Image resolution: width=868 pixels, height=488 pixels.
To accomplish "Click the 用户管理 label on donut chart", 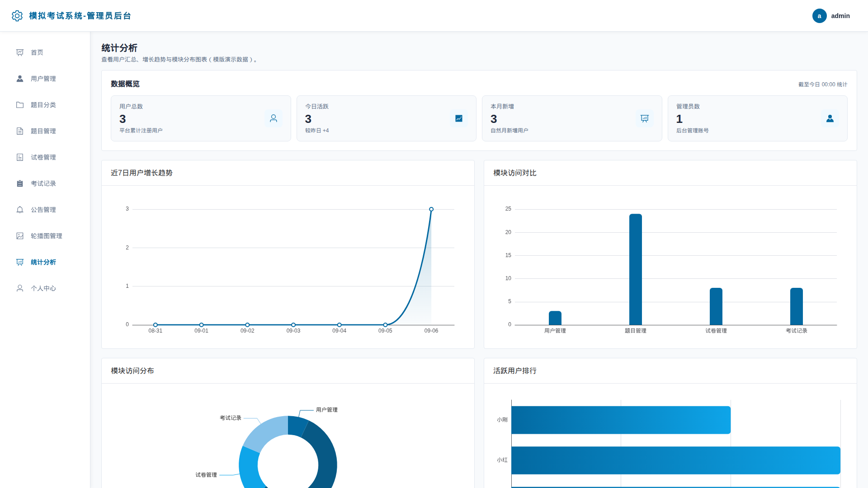I will click(327, 410).
